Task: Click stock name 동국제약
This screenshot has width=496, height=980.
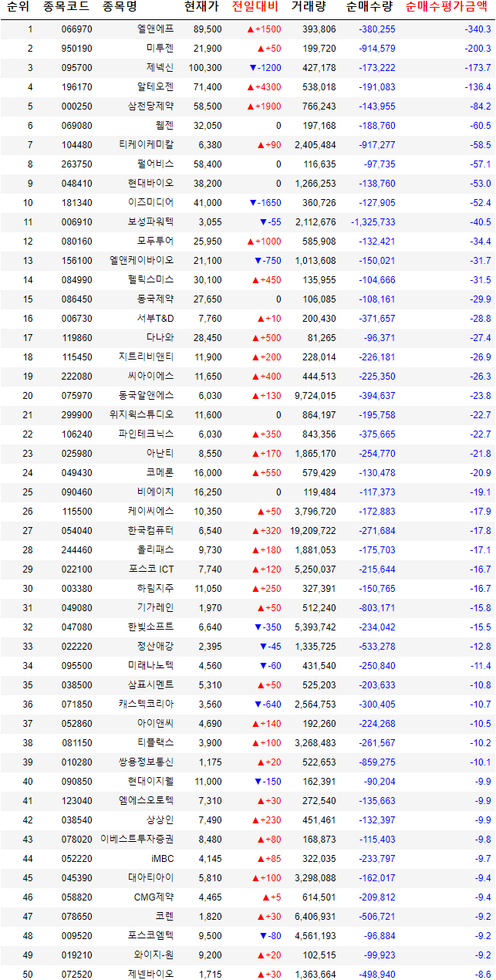Action: [155, 299]
